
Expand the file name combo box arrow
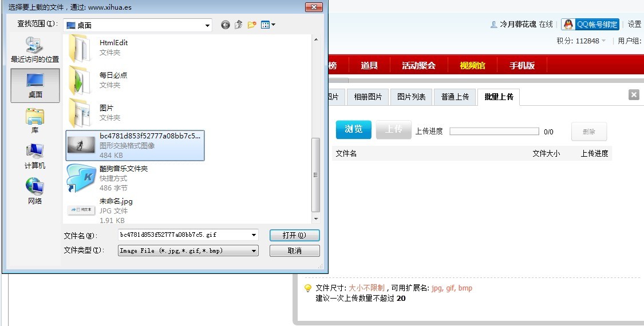pyautogui.click(x=254, y=235)
